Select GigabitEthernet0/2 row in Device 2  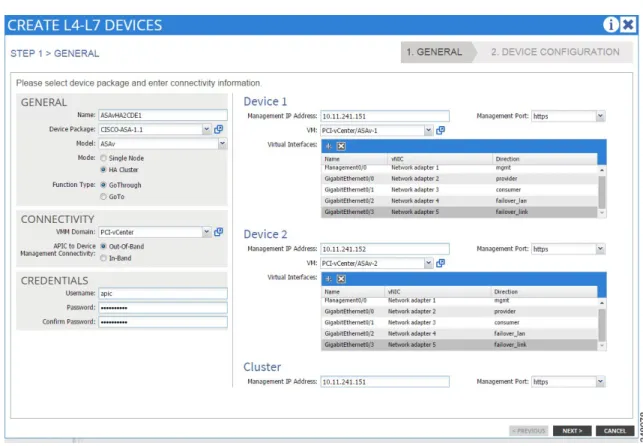[459, 334]
